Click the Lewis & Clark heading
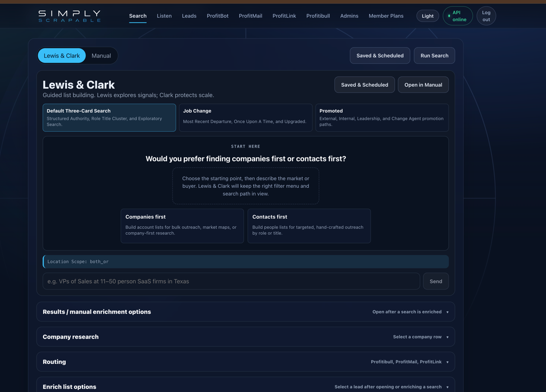Image resolution: width=546 pixels, height=392 pixels. pyautogui.click(x=79, y=85)
